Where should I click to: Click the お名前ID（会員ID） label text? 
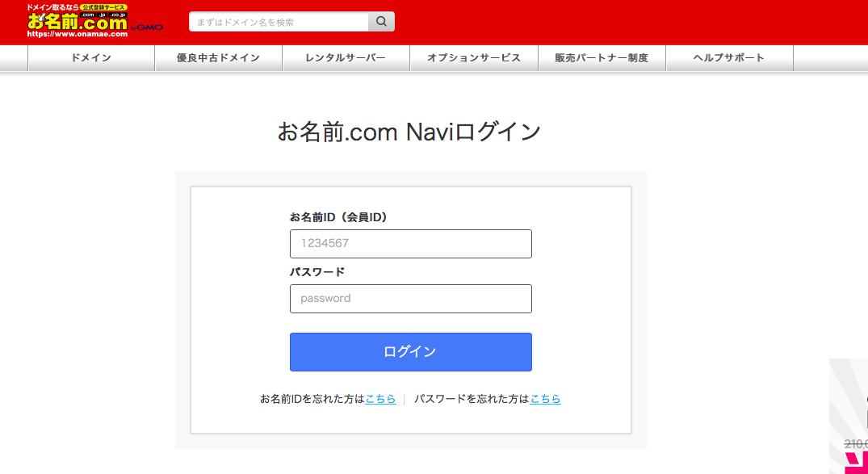tap(339, 217)
